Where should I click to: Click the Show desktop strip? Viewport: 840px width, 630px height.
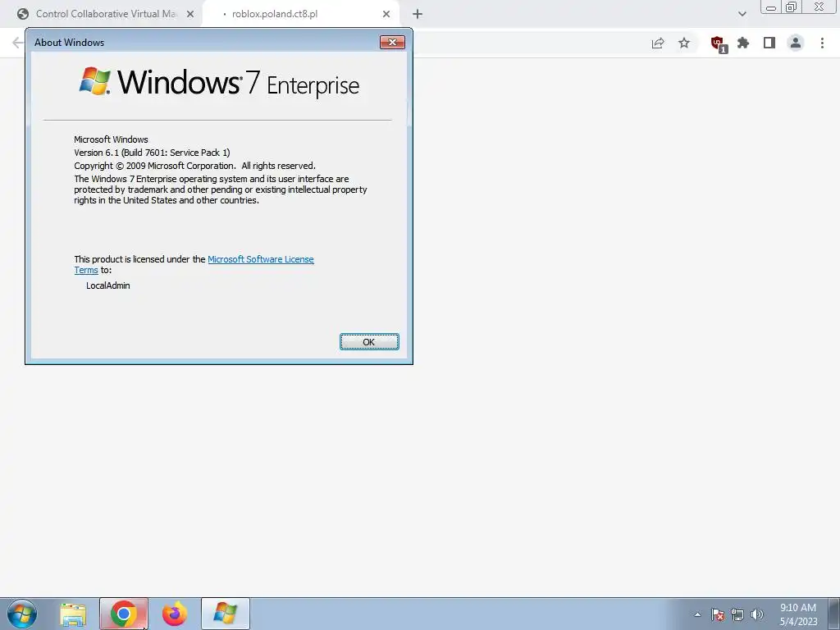[x=834, y=614]
